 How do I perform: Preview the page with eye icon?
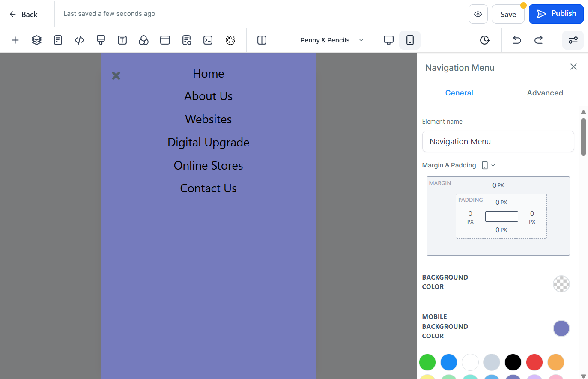coord(478,14)
